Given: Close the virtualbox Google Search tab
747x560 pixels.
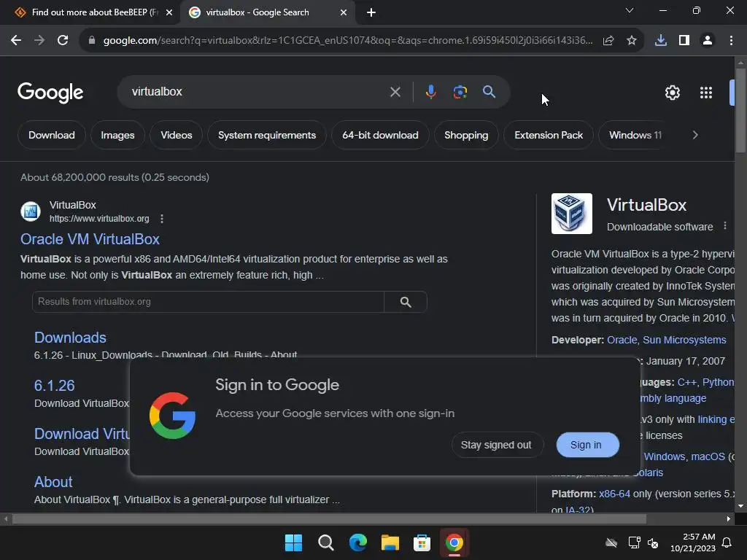Looking at the screenshot, I should coord(344,12).
